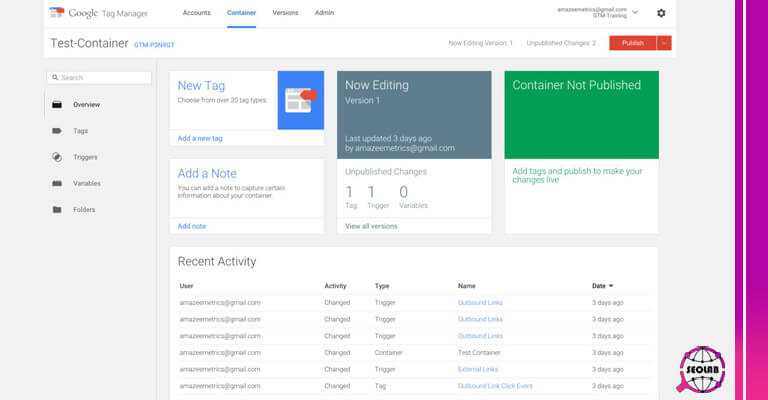Open the Accounts tab

coord(196,13)
